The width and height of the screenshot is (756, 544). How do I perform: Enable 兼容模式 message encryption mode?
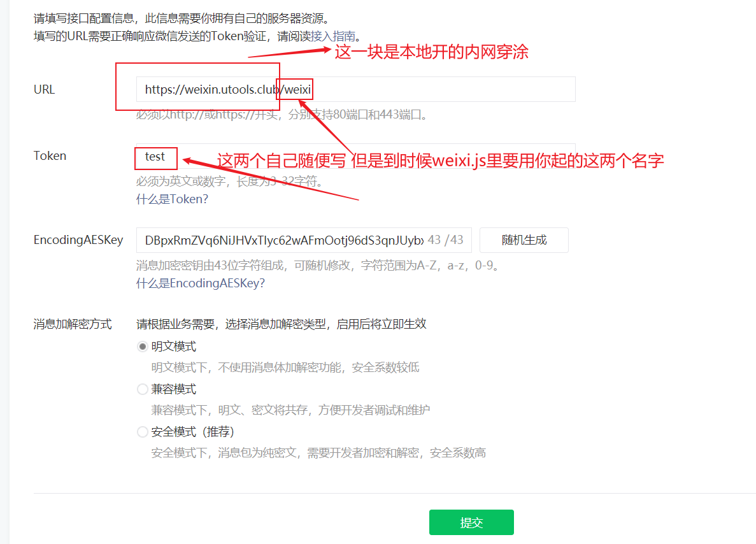(143, 389)
